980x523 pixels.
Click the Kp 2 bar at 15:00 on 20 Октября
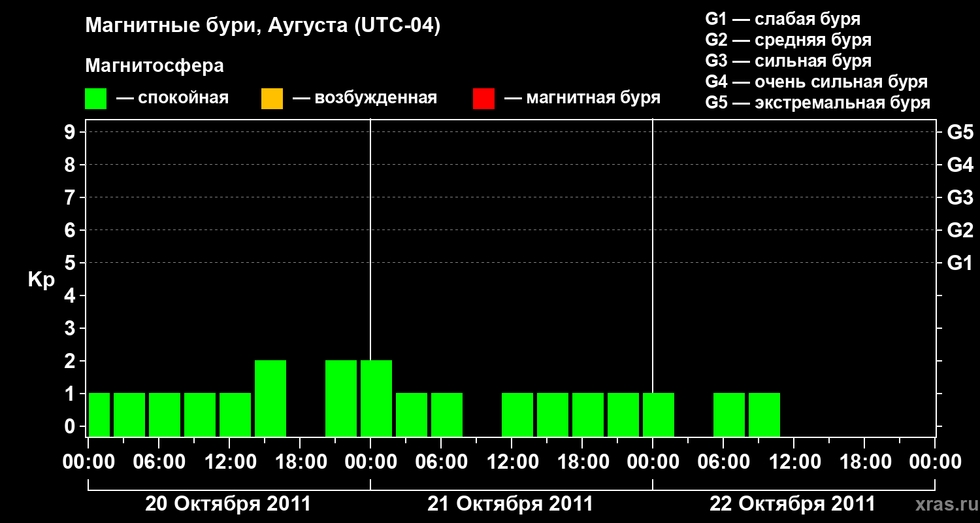(270, 398)
